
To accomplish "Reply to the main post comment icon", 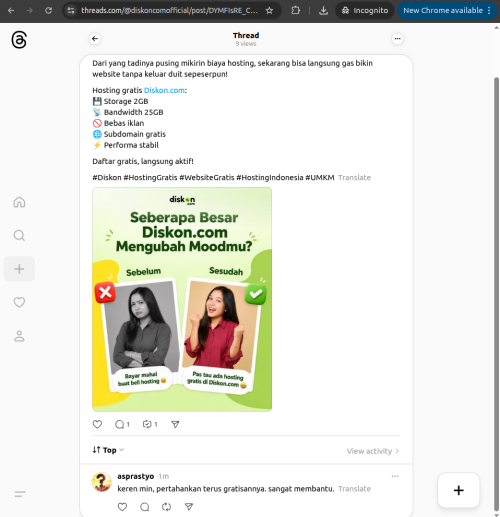I will point(122,424).
